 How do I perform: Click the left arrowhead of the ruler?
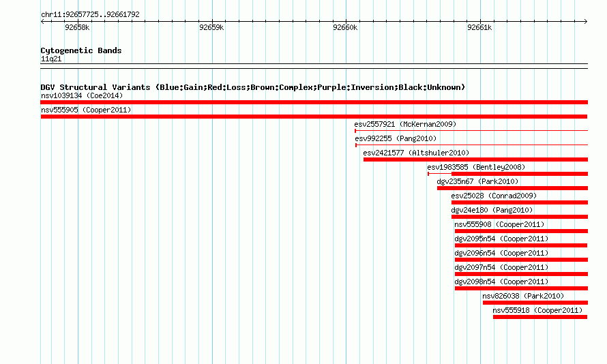pos(42,21)
